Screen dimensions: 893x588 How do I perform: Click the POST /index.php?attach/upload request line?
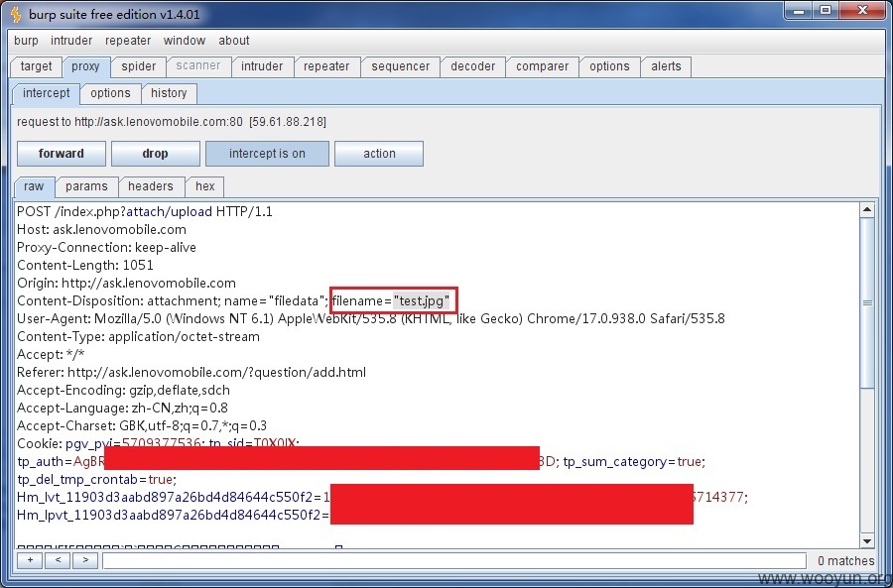click(x=145, y=212)
